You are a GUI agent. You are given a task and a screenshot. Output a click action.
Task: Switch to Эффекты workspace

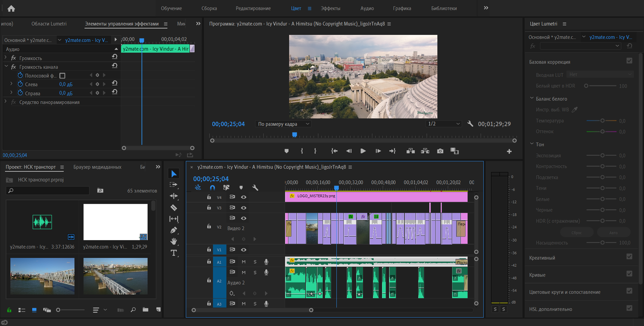[x=331, y=8]
